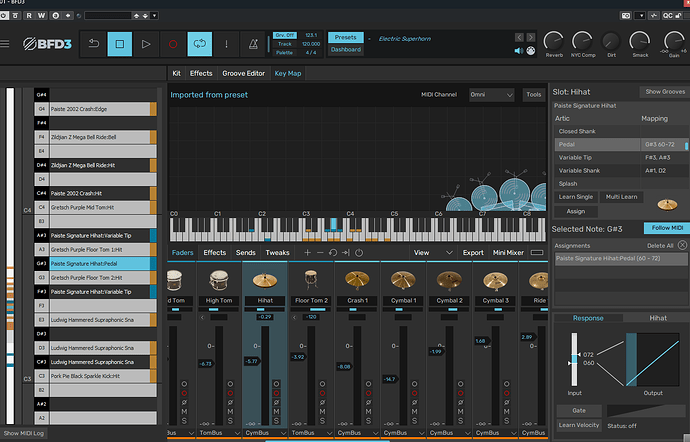Open the Cymbal 2 CymBus output dropdown
The width and height of the screenshot is (690, 442).
(449, 433)
